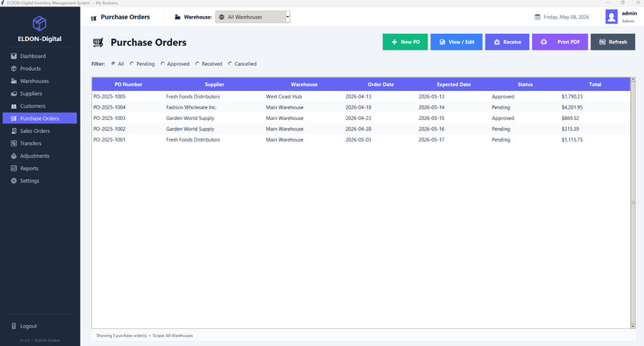Click the table vertical scrollbar
Image resolution: width=644 pixels, height=346 pixels.
click(x=633, y=203)
